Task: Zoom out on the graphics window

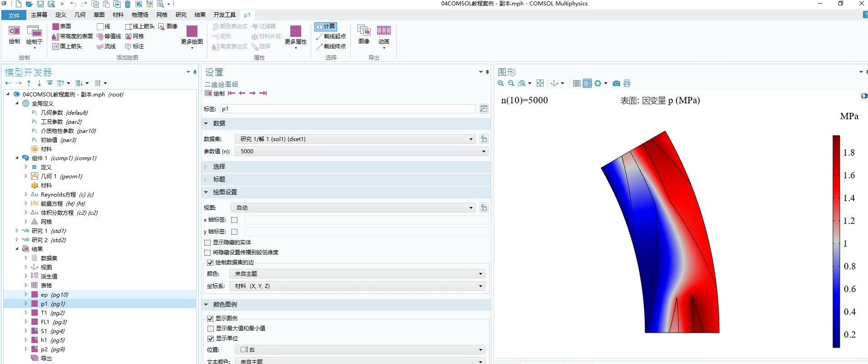Action: pyautogui.click(x=511, y=83)
